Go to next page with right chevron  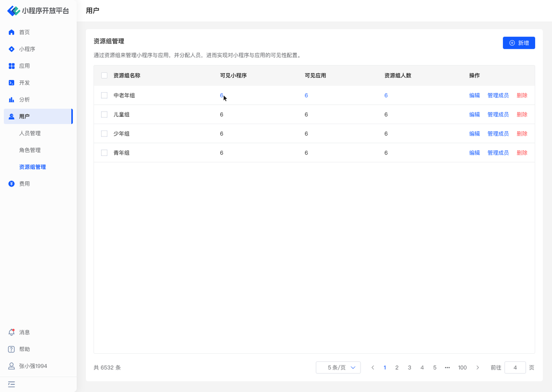pos(477,367)
